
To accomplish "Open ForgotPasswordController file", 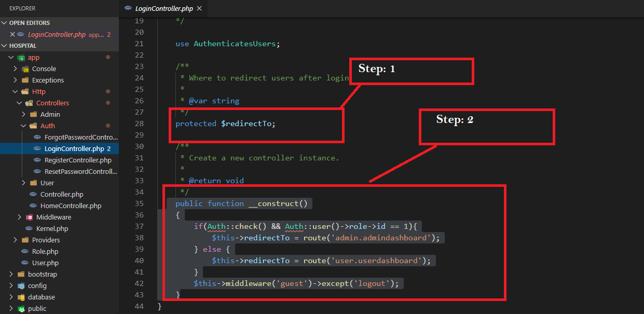I will click(80, 138).
